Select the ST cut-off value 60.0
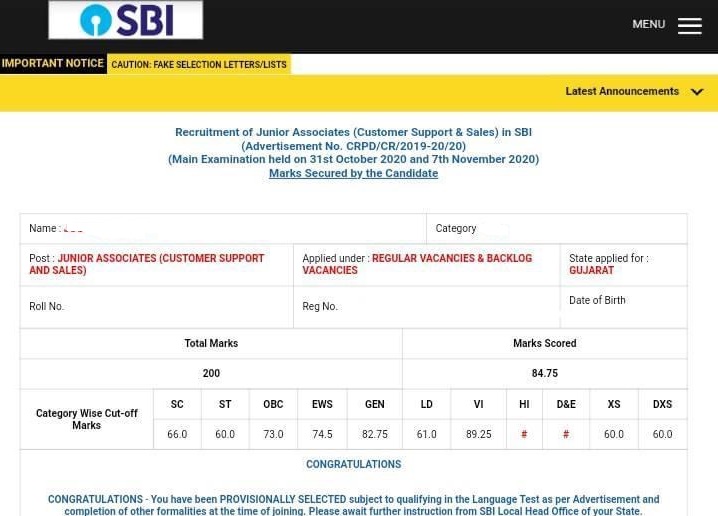The height and width of the screenshot is (516, 718). pos(225,434)
